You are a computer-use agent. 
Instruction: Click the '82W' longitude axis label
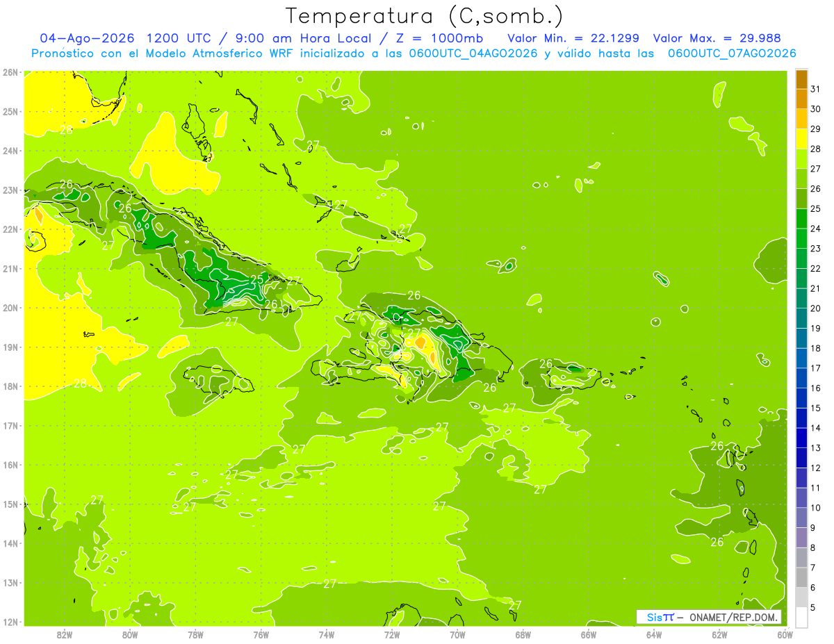point(65,634)
